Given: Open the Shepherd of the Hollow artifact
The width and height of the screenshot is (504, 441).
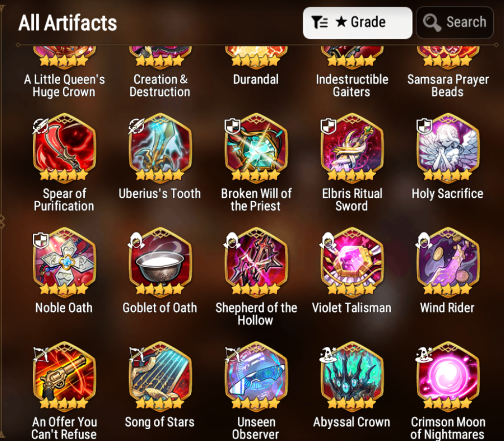Looking at the screenshot, I should tap(256, 262).
